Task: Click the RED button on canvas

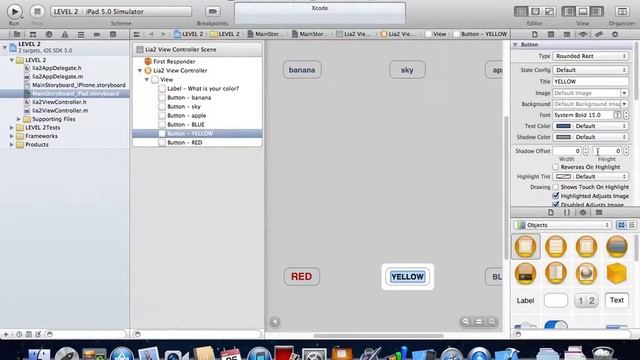Action: (x=302, y=276)
